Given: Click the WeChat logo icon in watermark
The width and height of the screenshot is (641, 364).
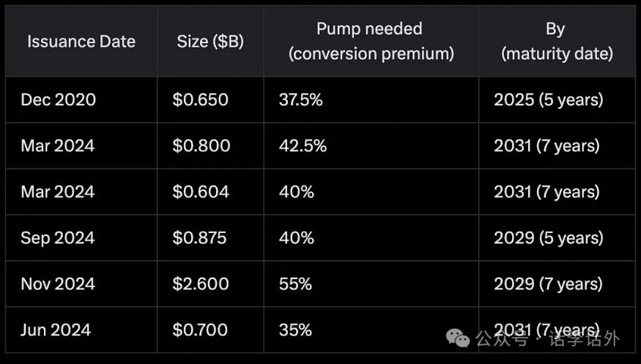Looking at the screenshot, I should pyautogui.click(x=458, y=338).
